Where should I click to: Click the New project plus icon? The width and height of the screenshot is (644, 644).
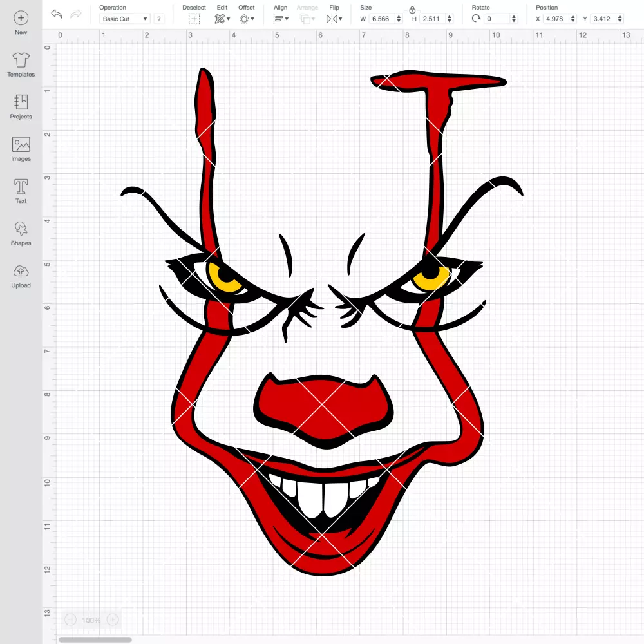21,18
